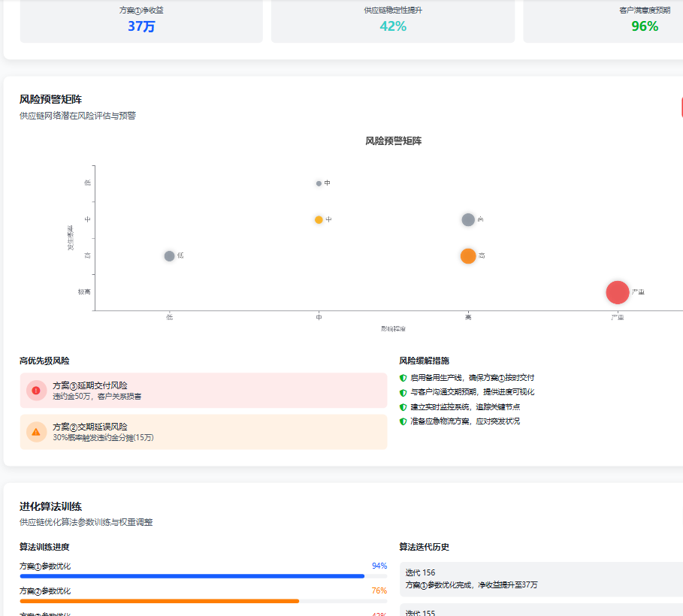Viewport: 683px width, 616px height.
Task: Click the shield icon beside 与客户沟通交期预期
Action: tap(403, 393)
